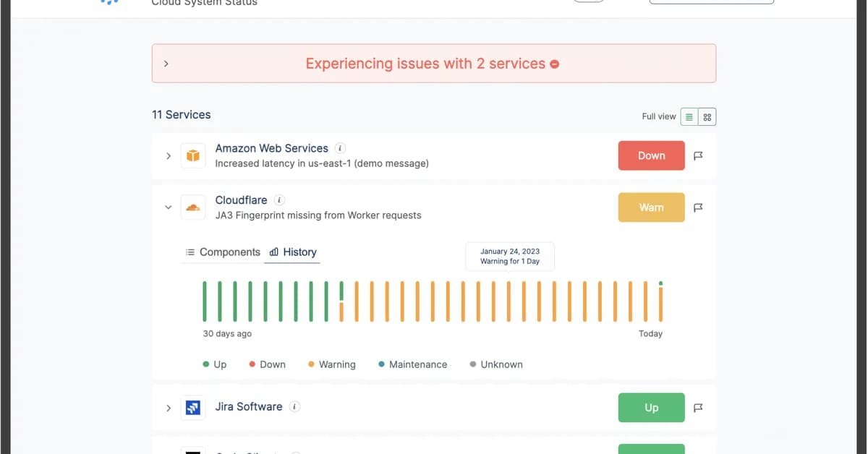The image size is (868, 454).
Task: Click the green Up legend dot
Action: pos(206,364)
